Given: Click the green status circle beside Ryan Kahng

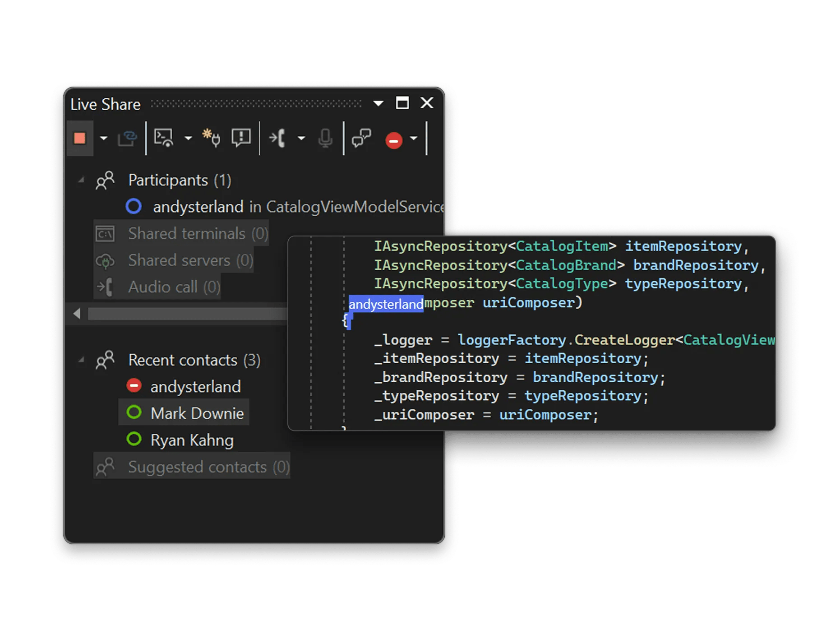Looking at the screenshot, I should (134, 439).
